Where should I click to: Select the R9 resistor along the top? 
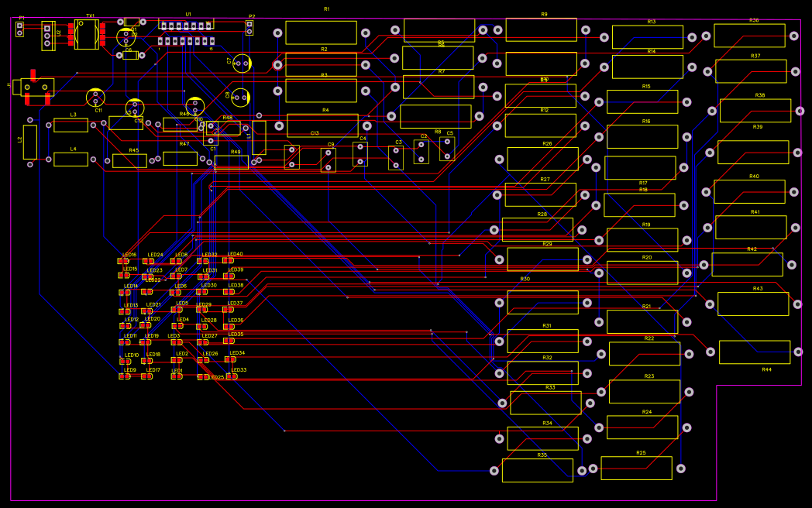(x=543, y=29)
